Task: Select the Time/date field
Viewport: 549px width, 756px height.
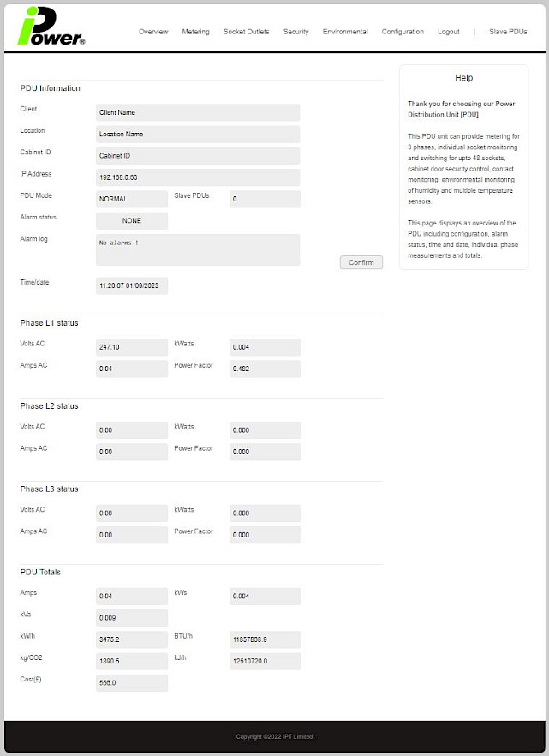Action: (x=132, y=285)
